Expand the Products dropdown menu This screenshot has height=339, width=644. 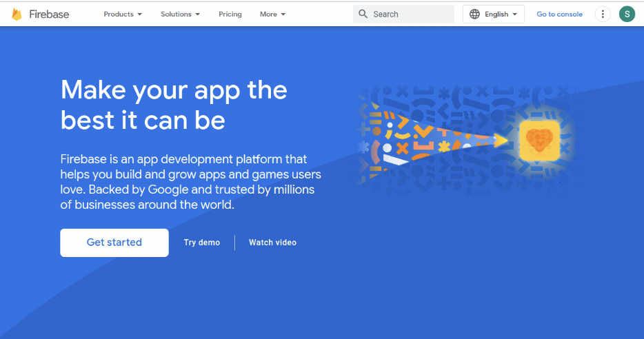pos(123,14)
